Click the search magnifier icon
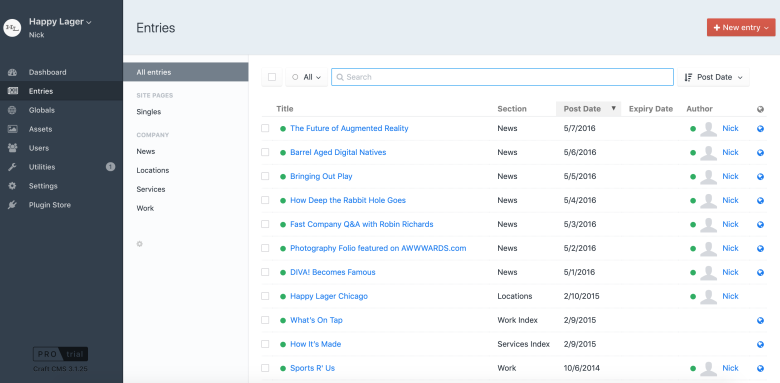Screen dimensions: 780x383 tap(340, 77)
